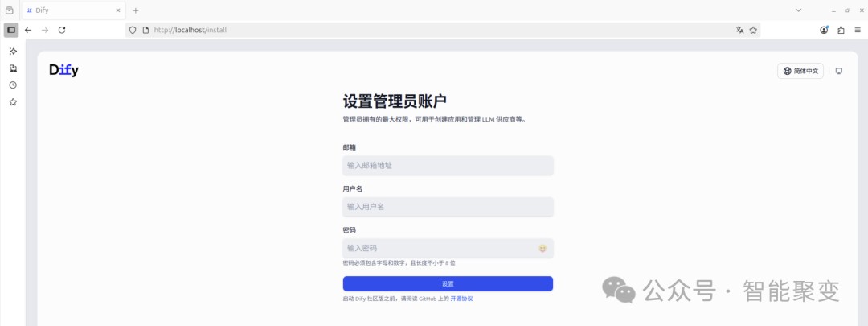Image resolution: width=868 pixels, height=326 pixels.
Task: Reload the current page
Action: click(x=62, y=30)
